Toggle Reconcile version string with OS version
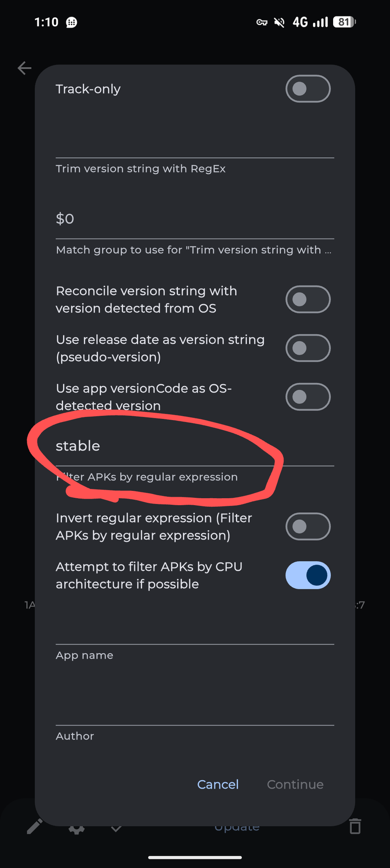390x868 pixels. [308, 299]
